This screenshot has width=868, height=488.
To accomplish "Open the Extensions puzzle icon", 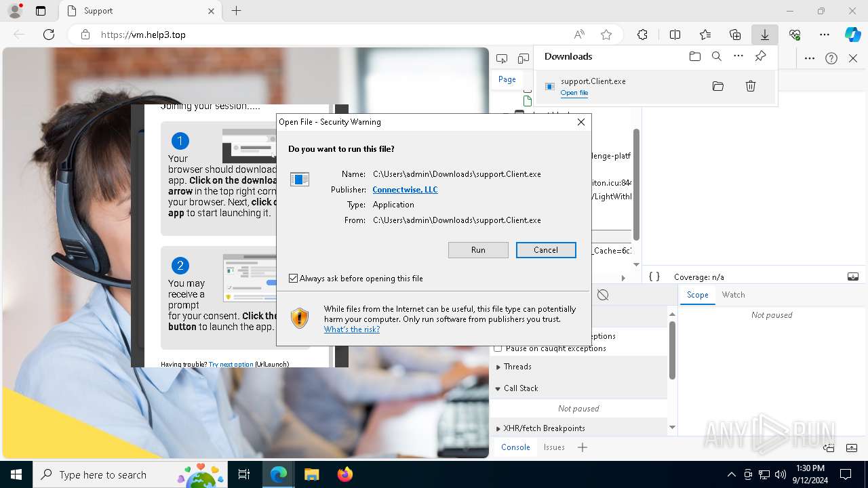I will point(642,35).
